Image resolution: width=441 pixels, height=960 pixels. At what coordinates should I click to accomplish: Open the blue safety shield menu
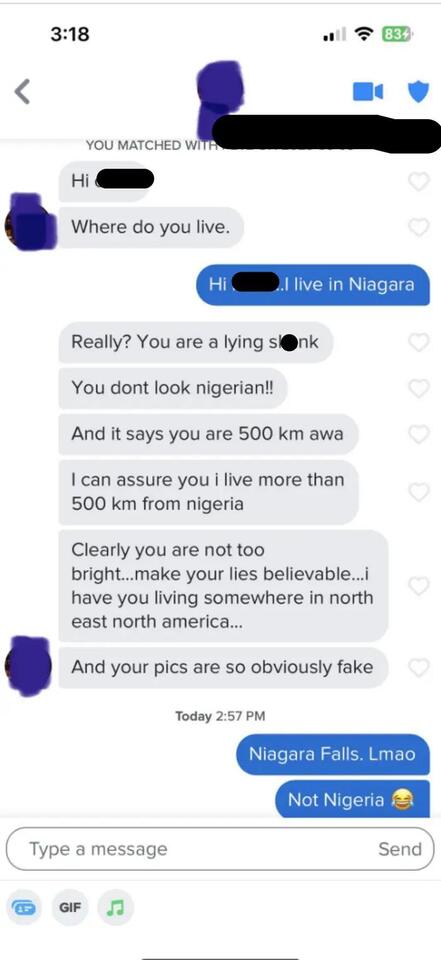click(419, 92)
